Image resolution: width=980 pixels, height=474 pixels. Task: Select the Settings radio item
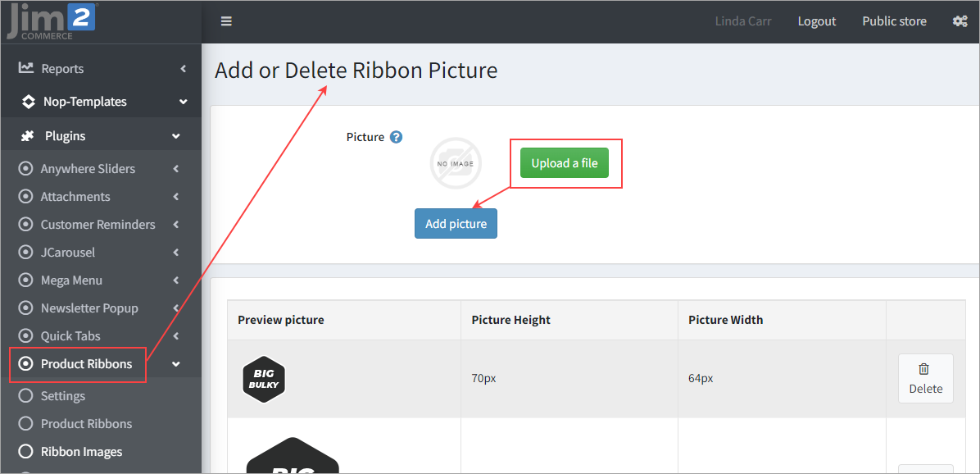(x=62, y=396)
